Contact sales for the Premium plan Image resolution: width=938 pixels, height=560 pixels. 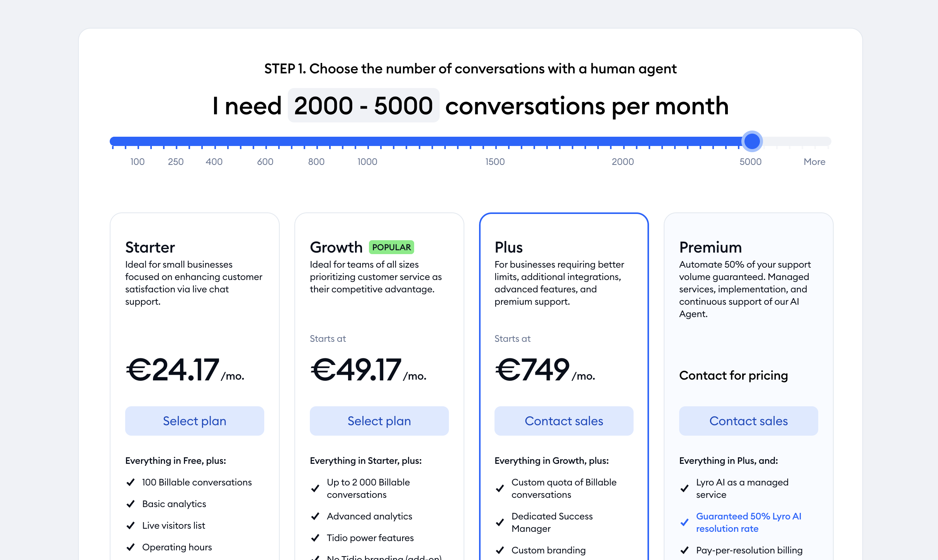click(748, 421)
